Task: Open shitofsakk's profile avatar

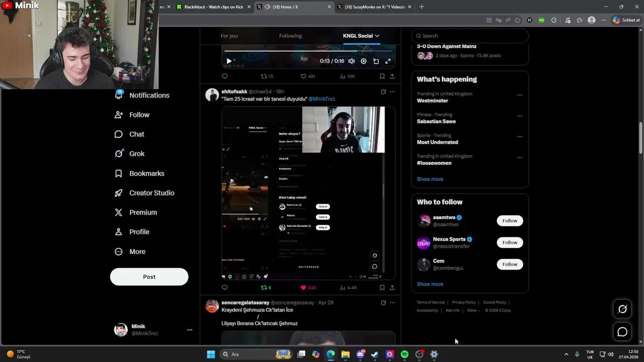Action: pyautogui.click(x=212, y=95)
